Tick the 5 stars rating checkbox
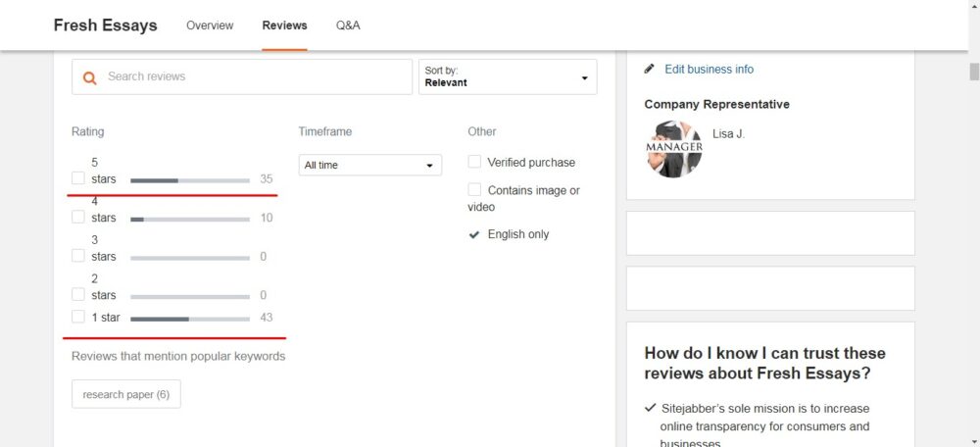 point(78,178)
